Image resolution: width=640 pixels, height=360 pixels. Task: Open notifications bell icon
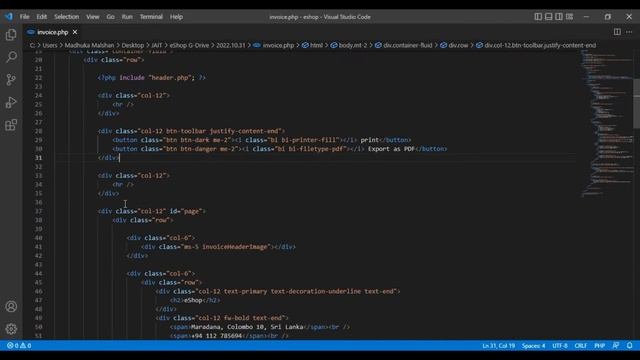pos(629,346)
